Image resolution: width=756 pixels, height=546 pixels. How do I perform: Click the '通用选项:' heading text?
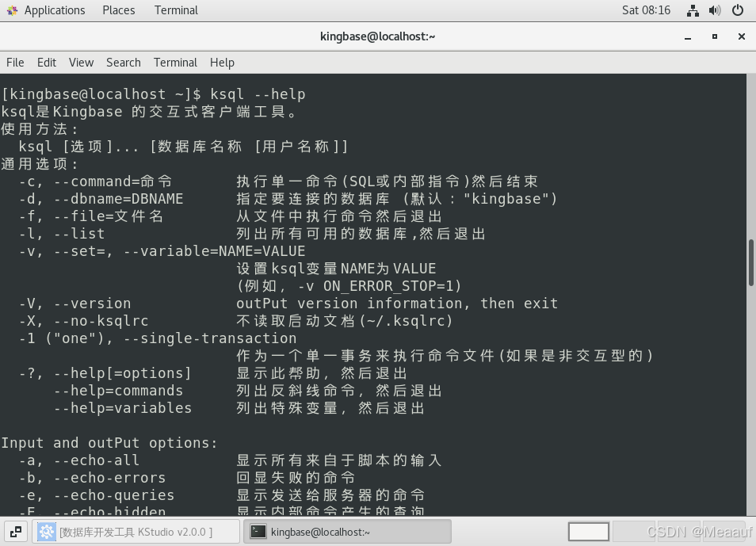click(x=40, y=164)
